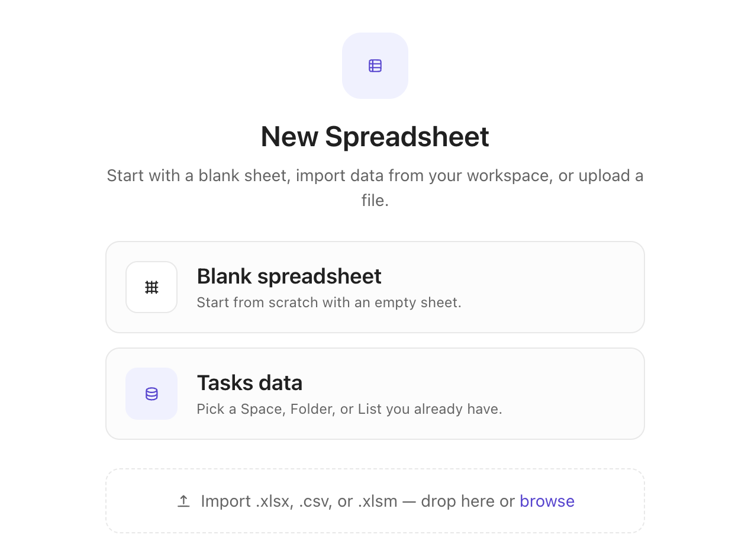
Task: Click "Start from scratch with an empty sheet." description
Action: point(328,302)
